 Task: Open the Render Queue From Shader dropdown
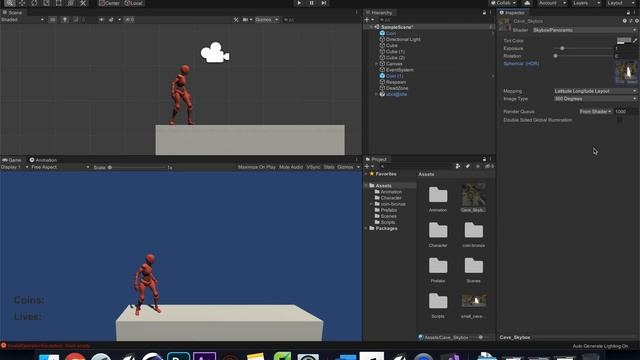click(x=596, y=111)
